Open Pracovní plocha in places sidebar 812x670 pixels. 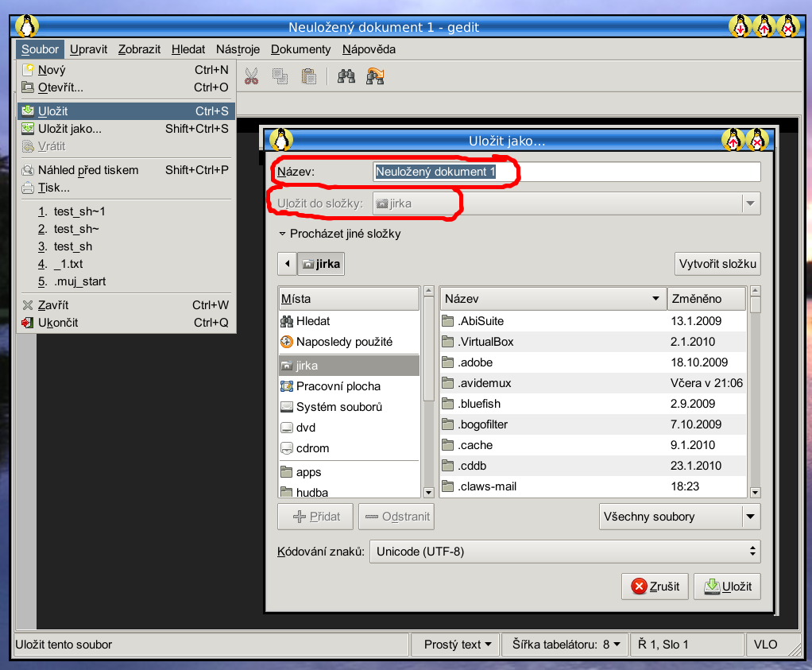coord(338,386)
